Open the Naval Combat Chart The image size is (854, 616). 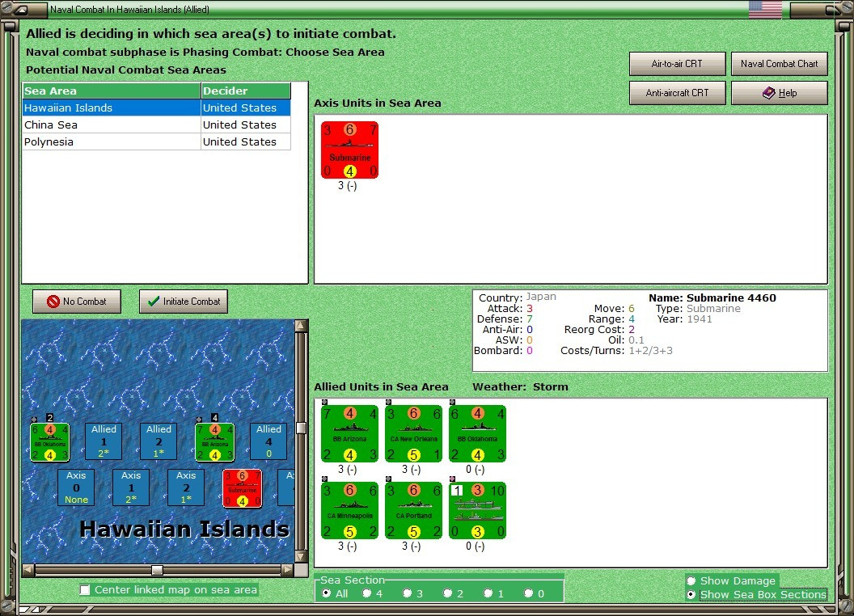(780, 64)
